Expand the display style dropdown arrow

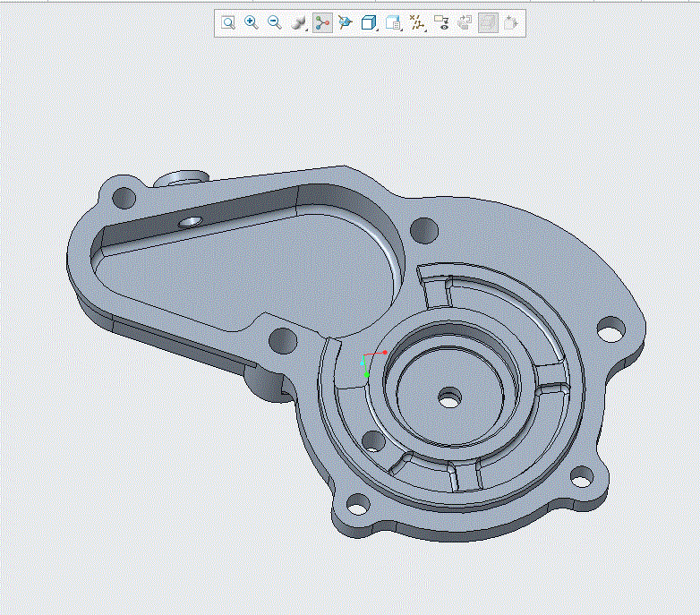pos(378,30)
